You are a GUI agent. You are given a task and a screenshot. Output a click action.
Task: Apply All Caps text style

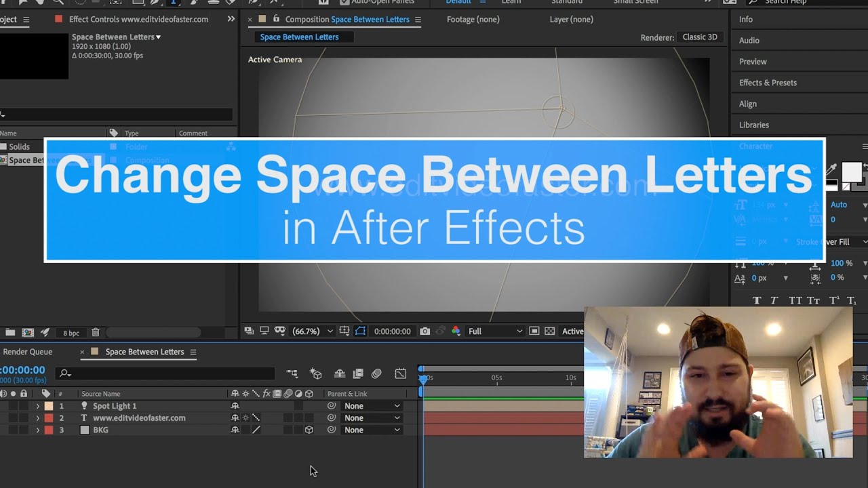(x=795, y=300)
